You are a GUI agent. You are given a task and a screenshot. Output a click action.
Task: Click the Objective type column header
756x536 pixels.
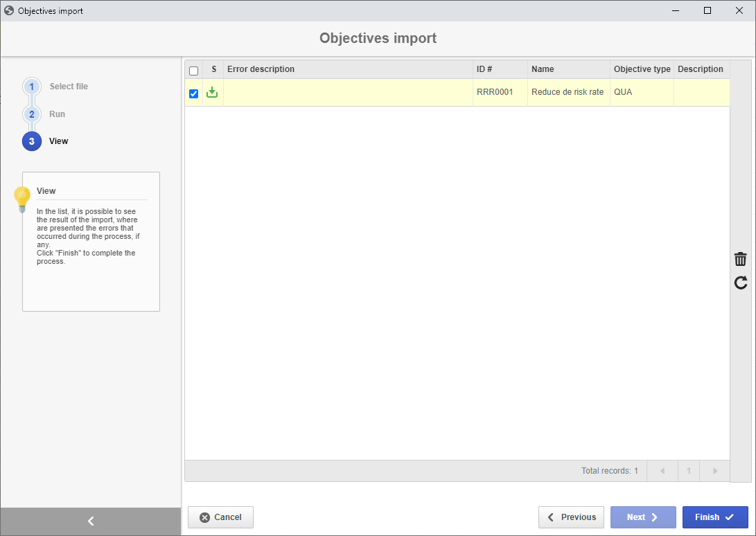coord(642,69)
